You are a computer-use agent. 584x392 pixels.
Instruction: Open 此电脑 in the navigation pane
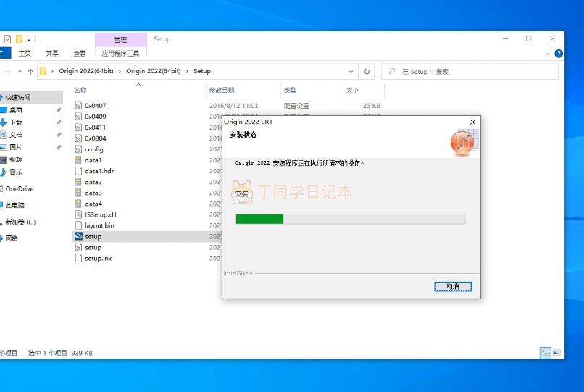pyautogui.click(x=14, y=205)
